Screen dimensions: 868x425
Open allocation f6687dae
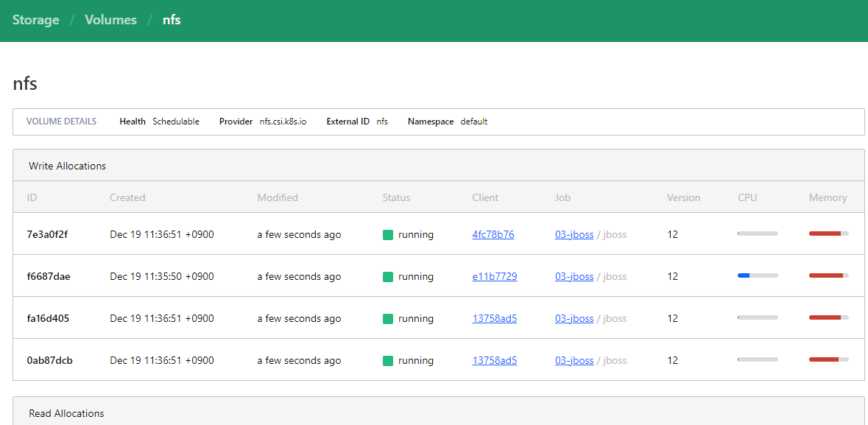coord(49,277)
